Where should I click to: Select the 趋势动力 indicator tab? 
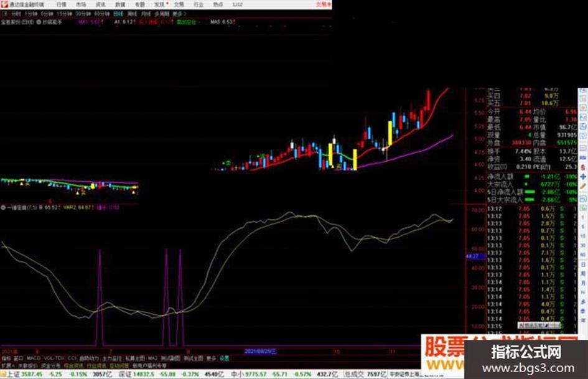(x=89, y=358)
